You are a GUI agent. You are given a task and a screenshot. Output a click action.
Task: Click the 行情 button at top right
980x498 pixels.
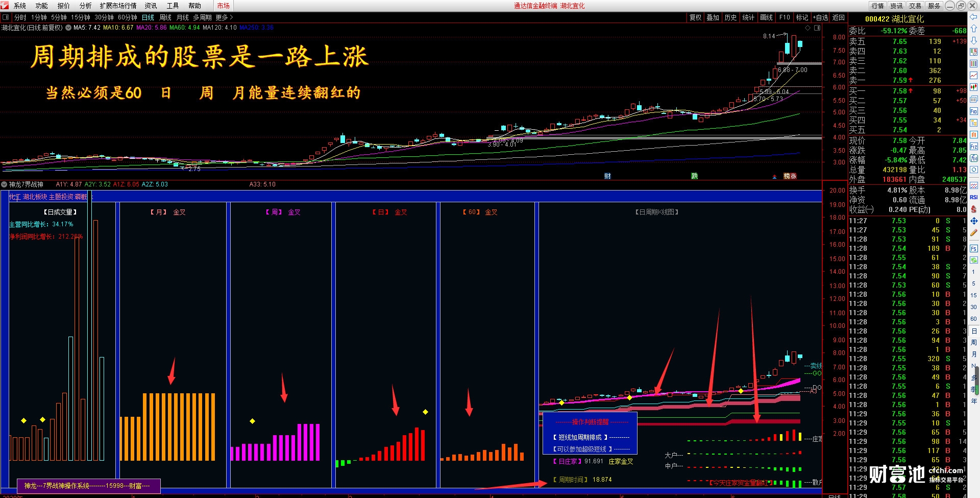pos(878,6)
